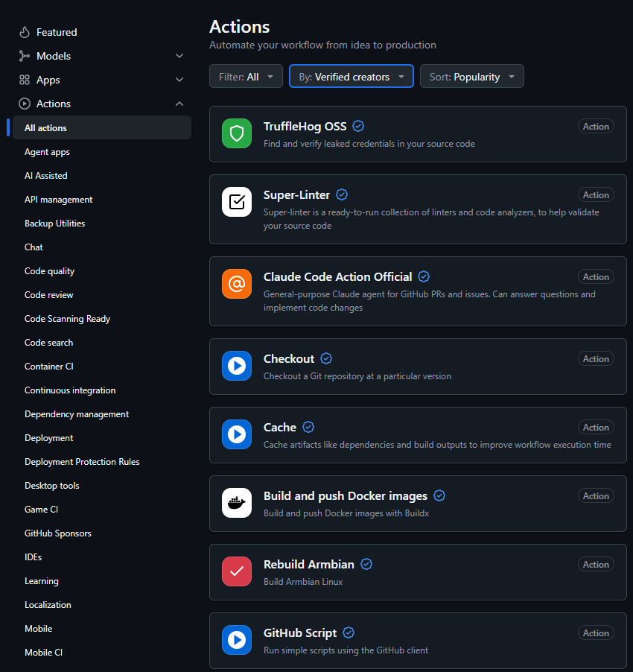Viewport: 633px width, 672px height.
Task: Open the Claude Code Action Official title
Action: tap(338, 277)
